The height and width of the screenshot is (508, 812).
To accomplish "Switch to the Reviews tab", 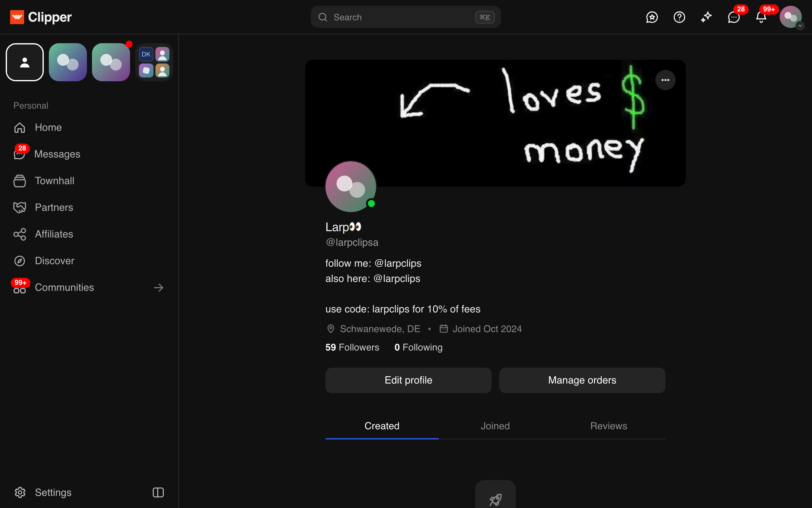I will 609,426.
